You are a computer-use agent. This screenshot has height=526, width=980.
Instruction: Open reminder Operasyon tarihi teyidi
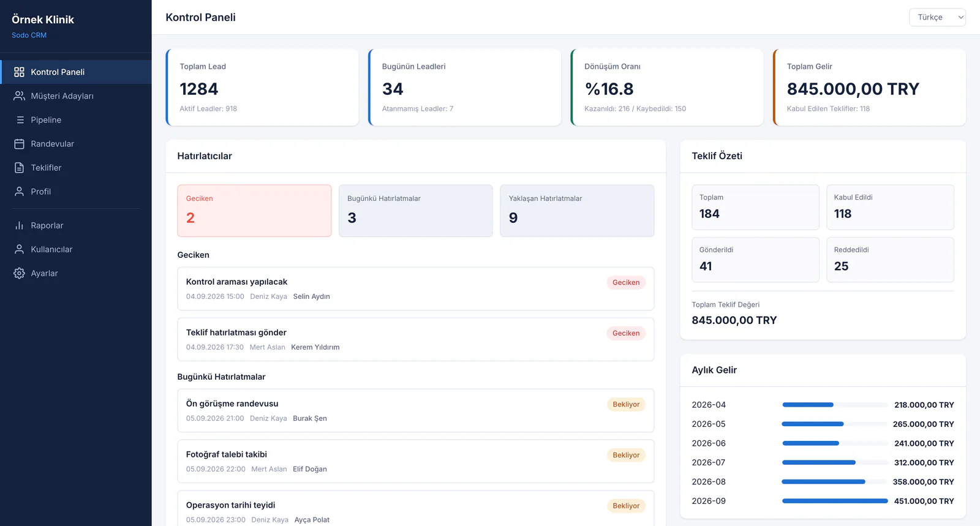click(x=416, y=509)
